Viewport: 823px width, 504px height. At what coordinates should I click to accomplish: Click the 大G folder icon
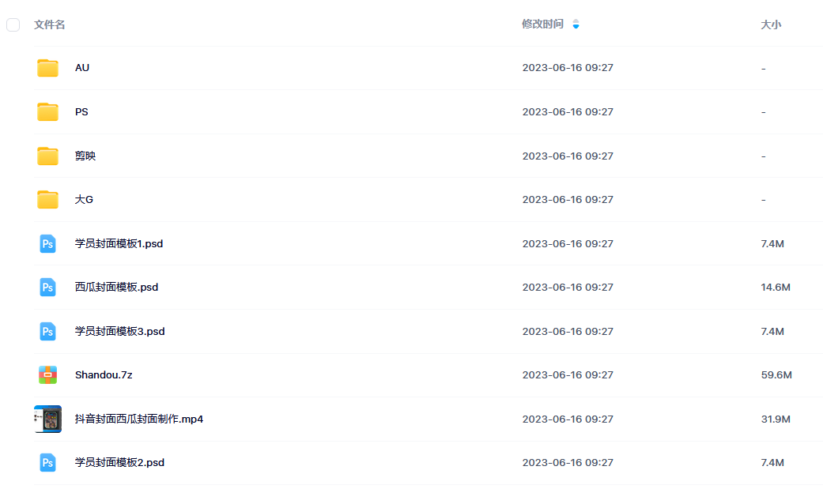point(47,200)
